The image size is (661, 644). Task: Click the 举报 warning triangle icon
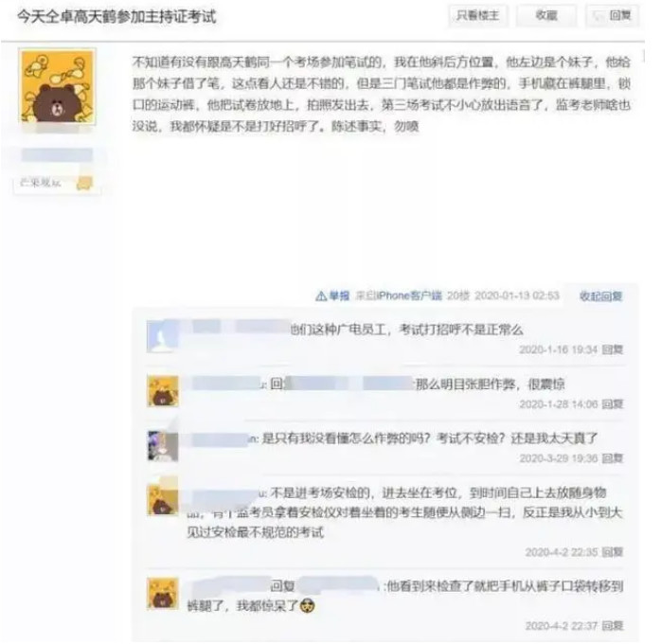321,296
